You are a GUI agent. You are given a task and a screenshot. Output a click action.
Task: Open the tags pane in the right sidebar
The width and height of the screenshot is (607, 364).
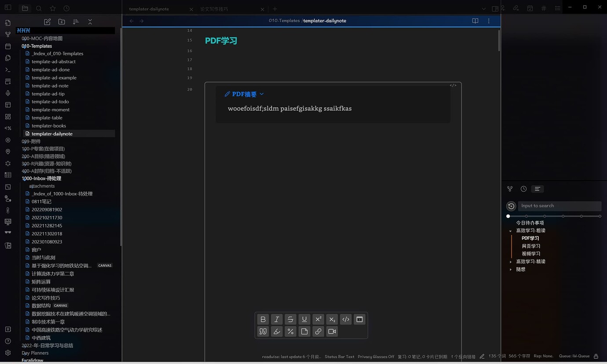point(544,8)
